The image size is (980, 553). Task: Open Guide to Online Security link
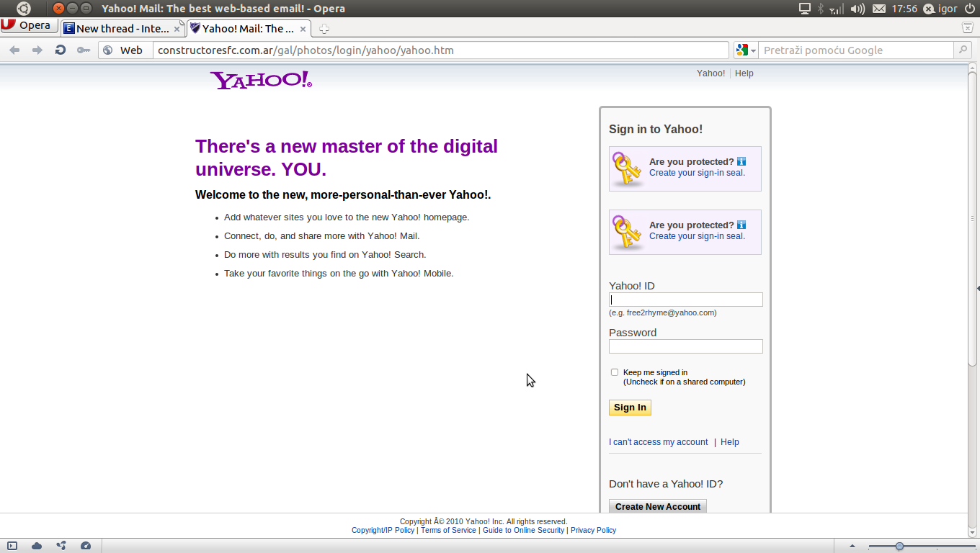pos(524,530)
